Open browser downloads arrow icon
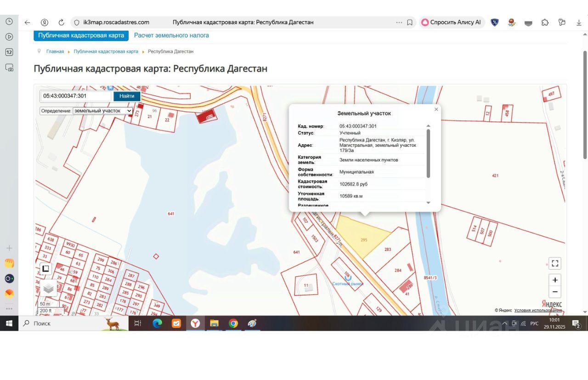 pos(579,22)
